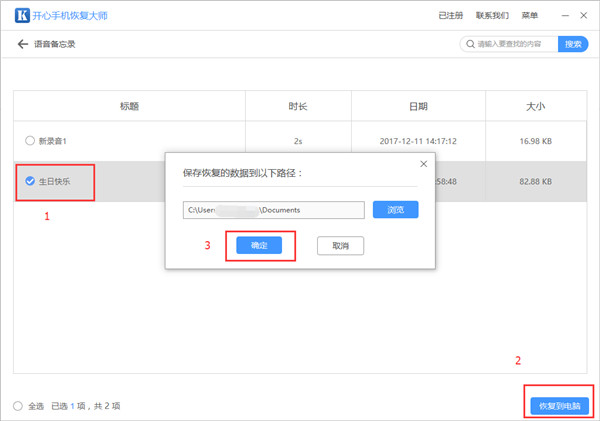Open 联系我们 in the title bar
The image size is (600, 421).
[492, 16]
